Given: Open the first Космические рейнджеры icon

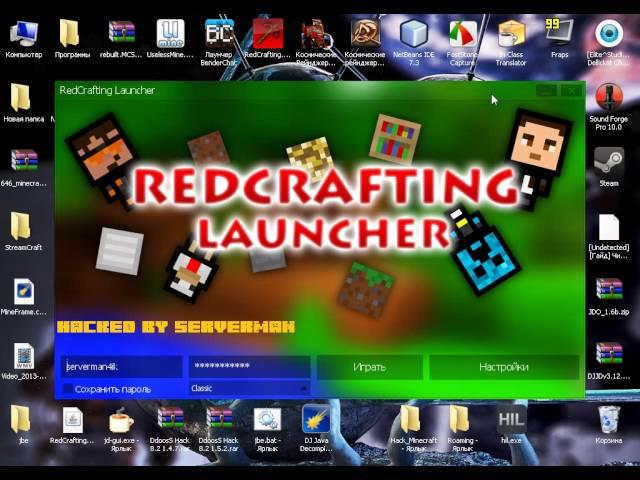Looking at the screenshot, I should (315, 33).
